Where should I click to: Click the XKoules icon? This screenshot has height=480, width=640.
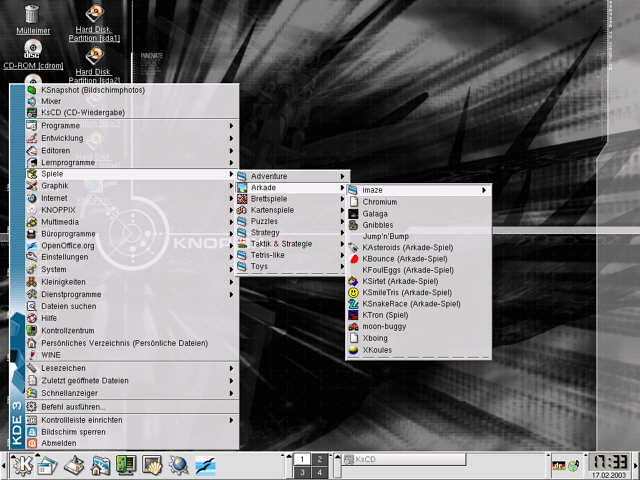pyautogui.click(x=353, y=350)
